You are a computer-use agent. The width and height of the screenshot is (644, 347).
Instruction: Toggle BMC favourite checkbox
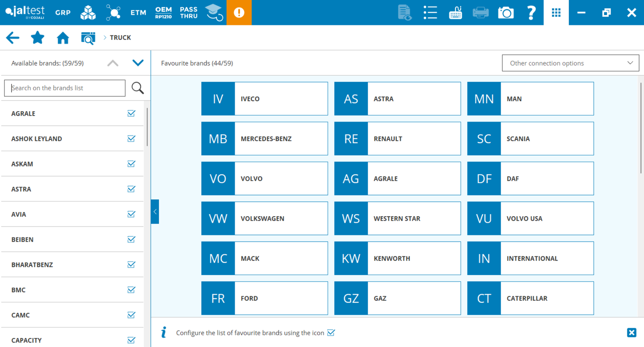point(131,290)
